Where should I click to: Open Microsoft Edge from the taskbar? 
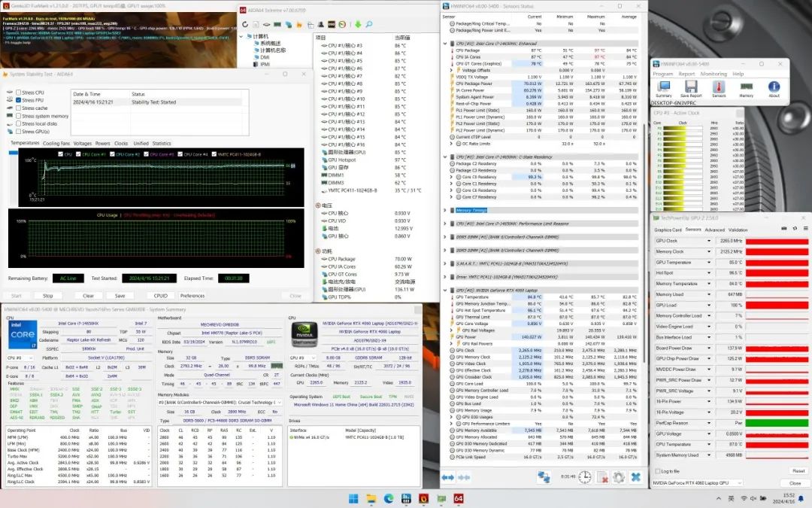(389, 499)
